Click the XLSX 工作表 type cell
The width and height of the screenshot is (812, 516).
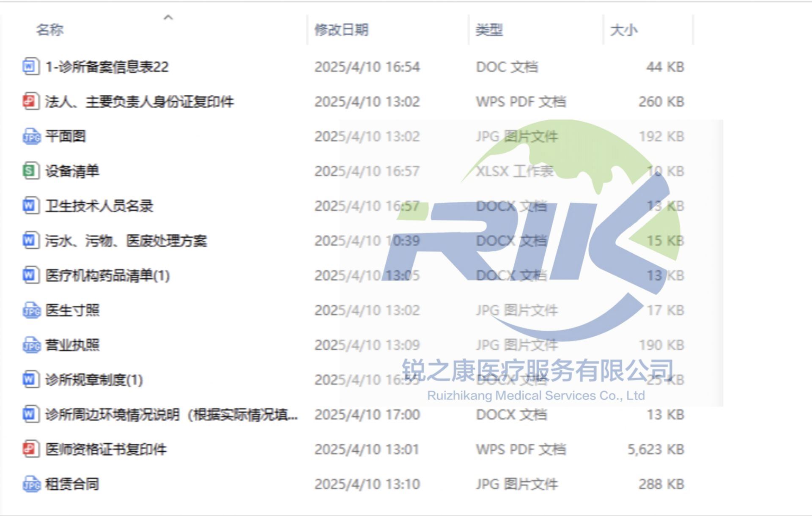515,171
